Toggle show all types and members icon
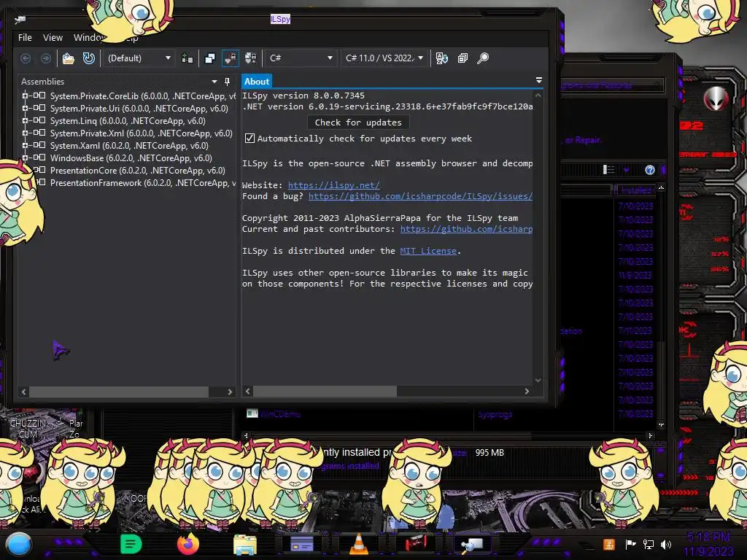The height and width of the screenshot is (560, 747). [x=251, y=58]
